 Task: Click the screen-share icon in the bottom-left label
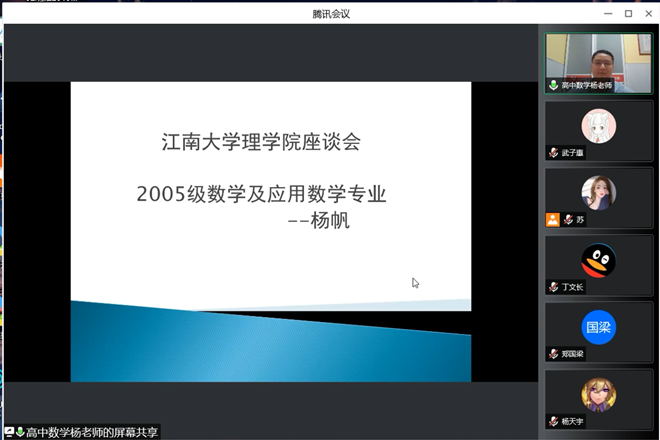pos(9,432)
